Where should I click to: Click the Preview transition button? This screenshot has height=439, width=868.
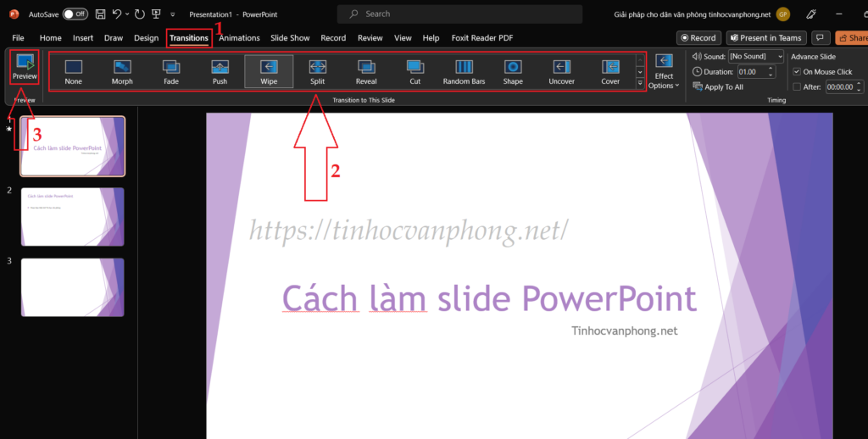pos(25,68)
